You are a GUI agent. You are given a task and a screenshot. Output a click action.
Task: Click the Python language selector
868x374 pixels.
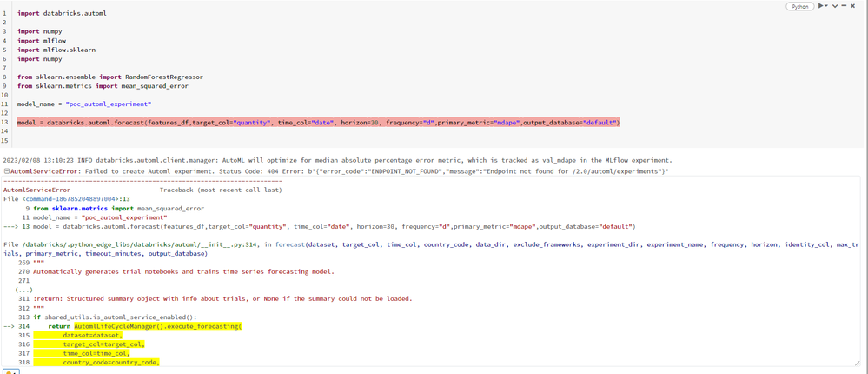tap(799, 6)
